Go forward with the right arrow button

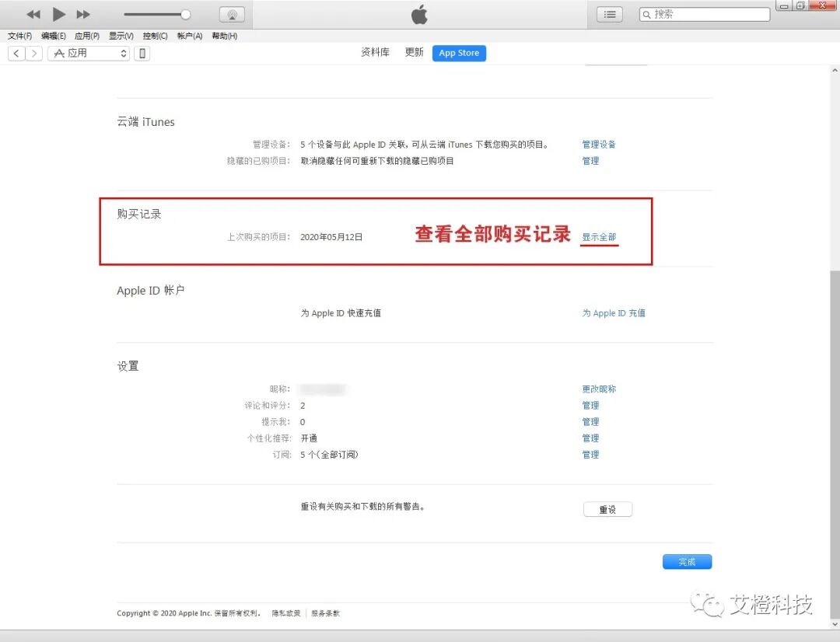coord(33,53)
